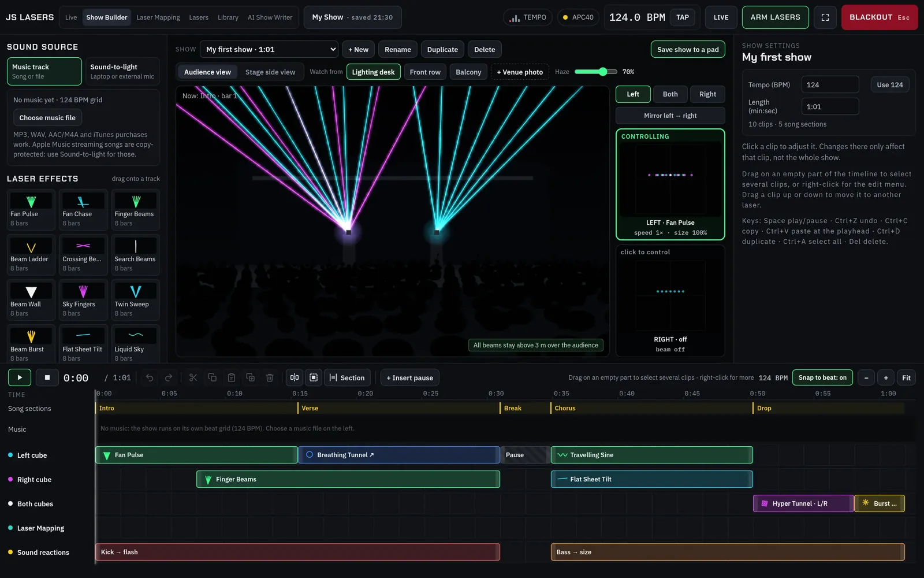The width and height of the screenshot is (924, 578).
Task: Cut the clip with the scissors icon
Action: coord(193,377)
